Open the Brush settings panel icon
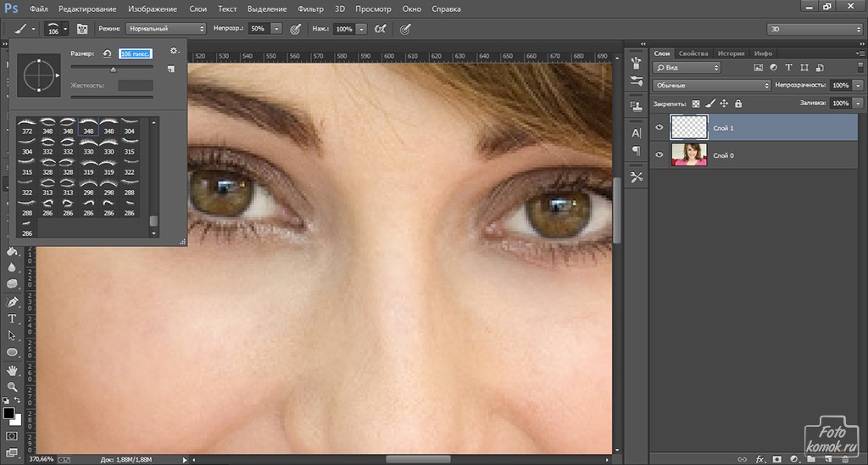The image size is (868, 465). coord(636,81)
